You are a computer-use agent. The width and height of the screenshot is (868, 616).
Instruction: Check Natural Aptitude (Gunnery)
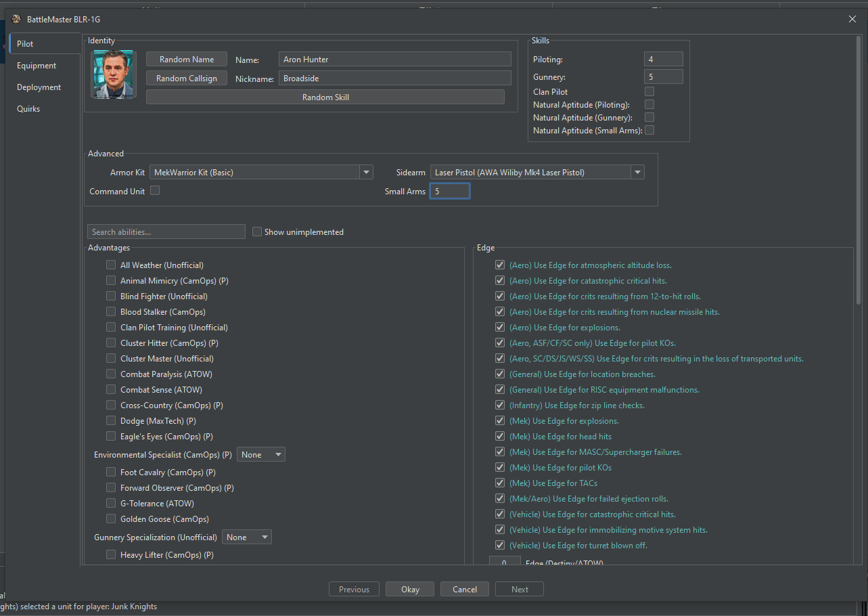[x=649, y=118]
